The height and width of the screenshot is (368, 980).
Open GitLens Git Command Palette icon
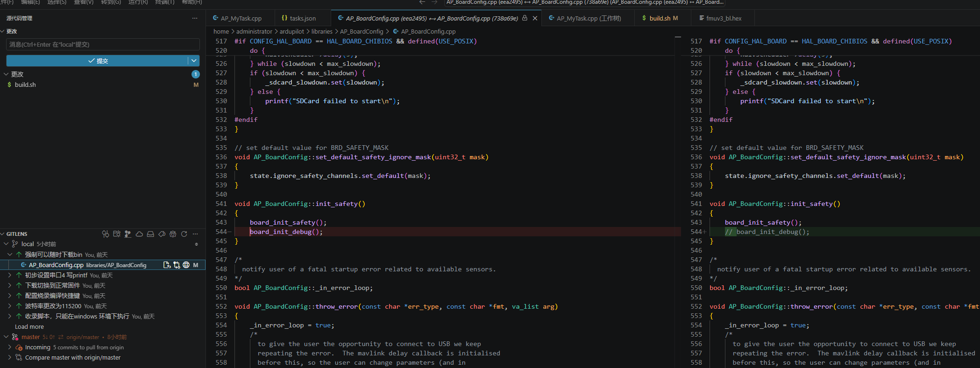[x=106, y=234]
